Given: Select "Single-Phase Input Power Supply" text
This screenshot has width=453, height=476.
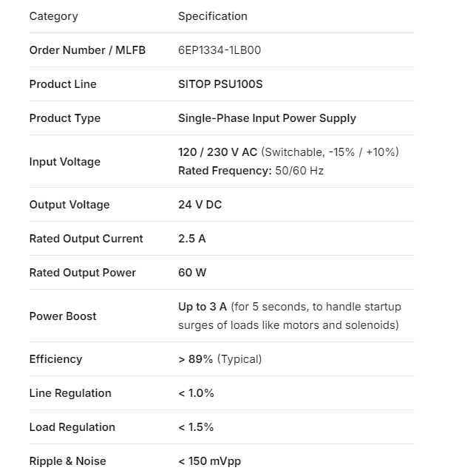Looking at the screenshot, I should (x=267, y=118).
